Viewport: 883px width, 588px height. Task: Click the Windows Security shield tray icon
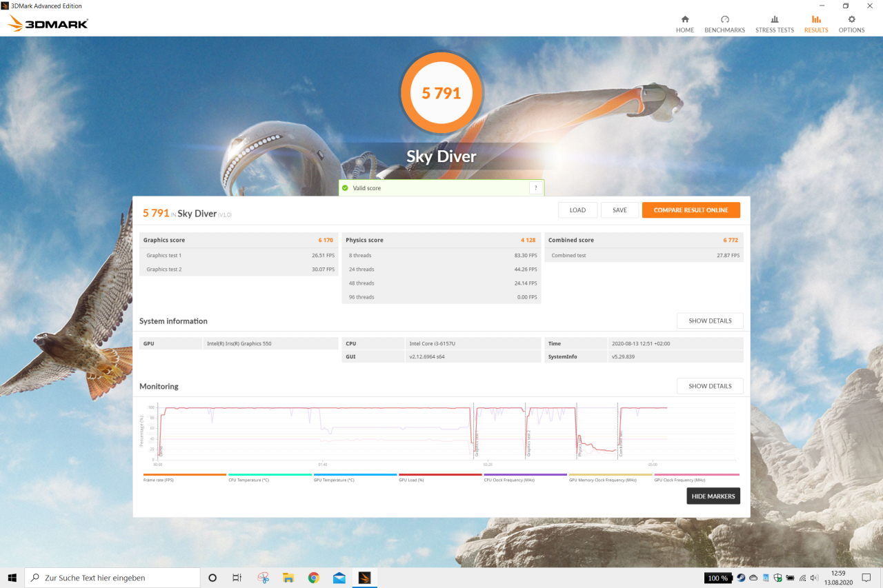[x=778, y=578]
